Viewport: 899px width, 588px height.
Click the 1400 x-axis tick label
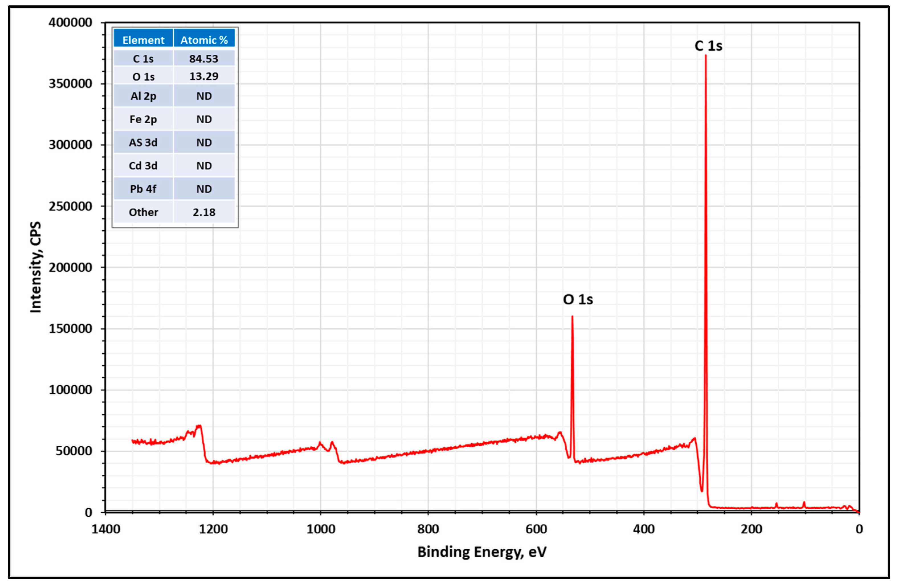point(106,529)
